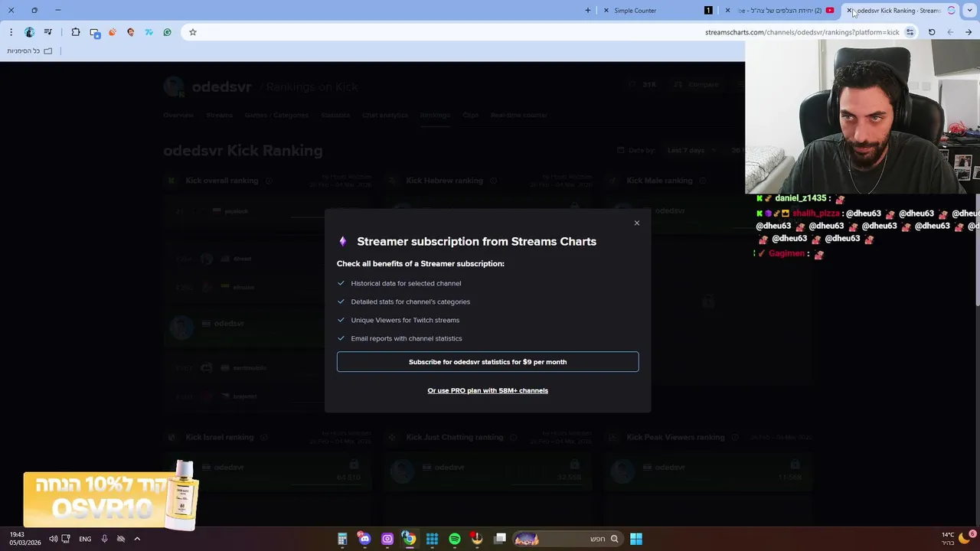Open the tab search dropdown
This screenshot has width=980, height=551.
pos(969,11)
